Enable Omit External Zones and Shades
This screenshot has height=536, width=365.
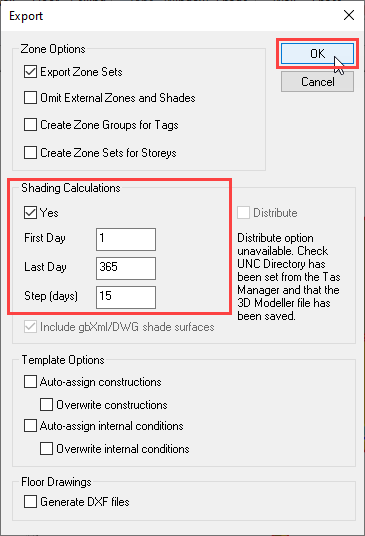30,98
